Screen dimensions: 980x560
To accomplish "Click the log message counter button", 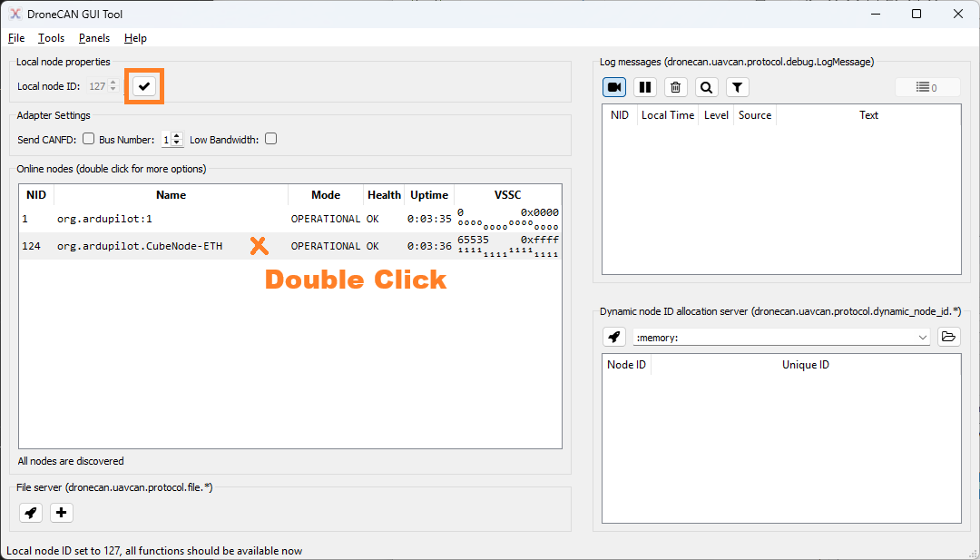I will point(927,87).
